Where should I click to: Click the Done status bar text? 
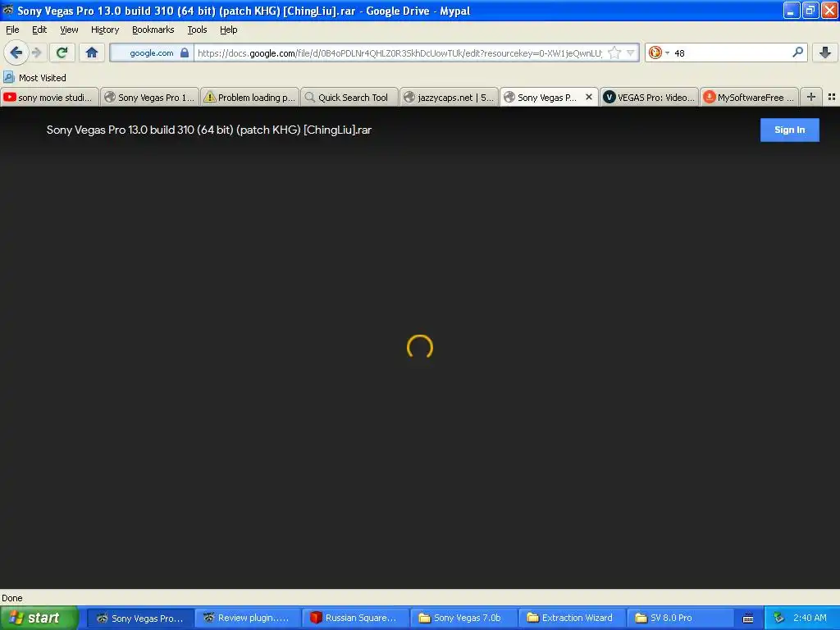tap(11, 598)
